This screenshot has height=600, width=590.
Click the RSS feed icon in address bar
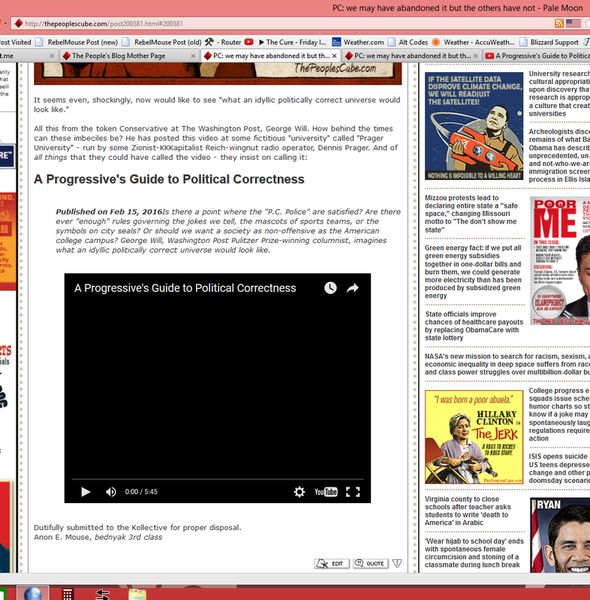click(559, 23)
